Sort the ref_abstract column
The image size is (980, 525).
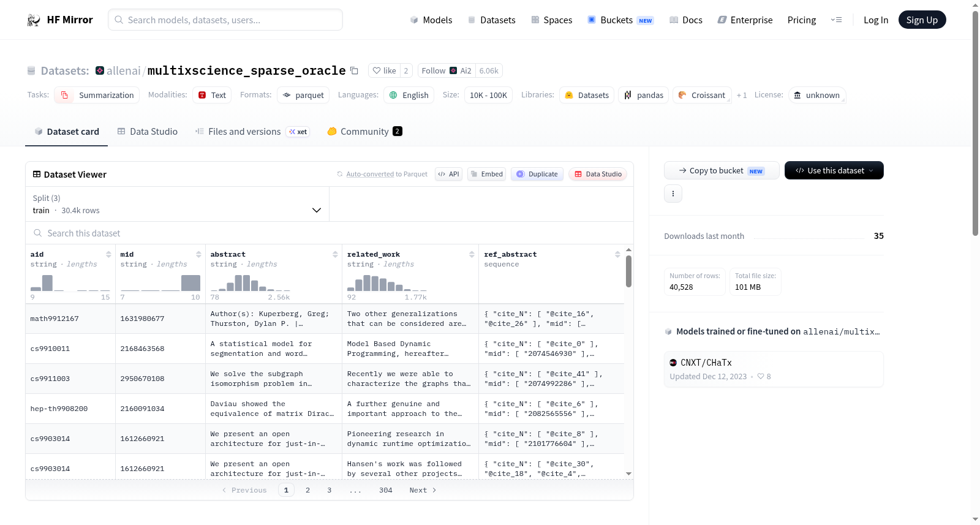[617, 254]
